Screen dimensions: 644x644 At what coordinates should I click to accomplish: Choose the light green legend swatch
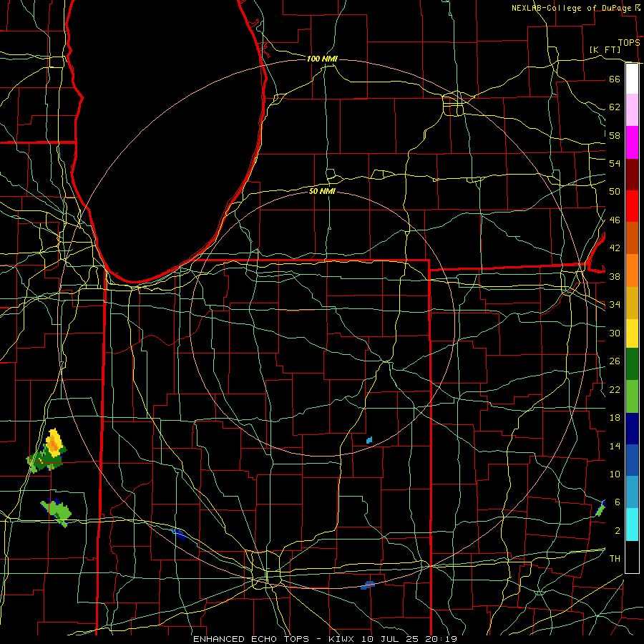point(632,396)
